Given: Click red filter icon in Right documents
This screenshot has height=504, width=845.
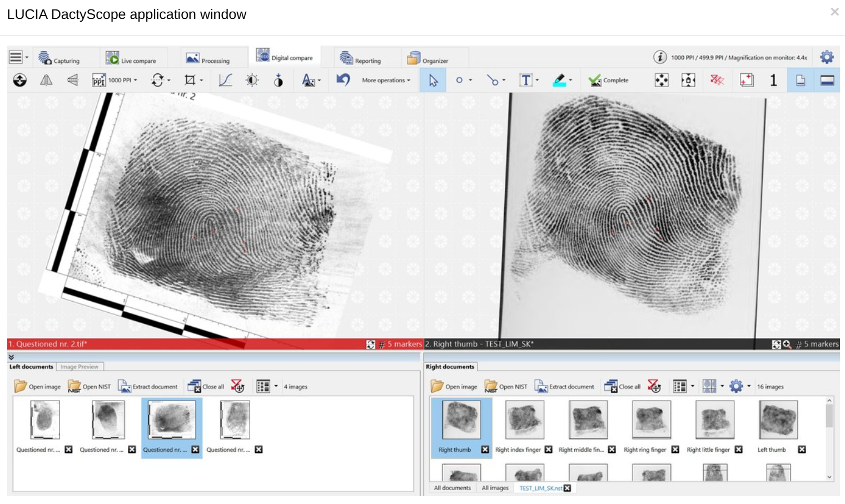Looking at the screenshot, I should tap(654, 386).
